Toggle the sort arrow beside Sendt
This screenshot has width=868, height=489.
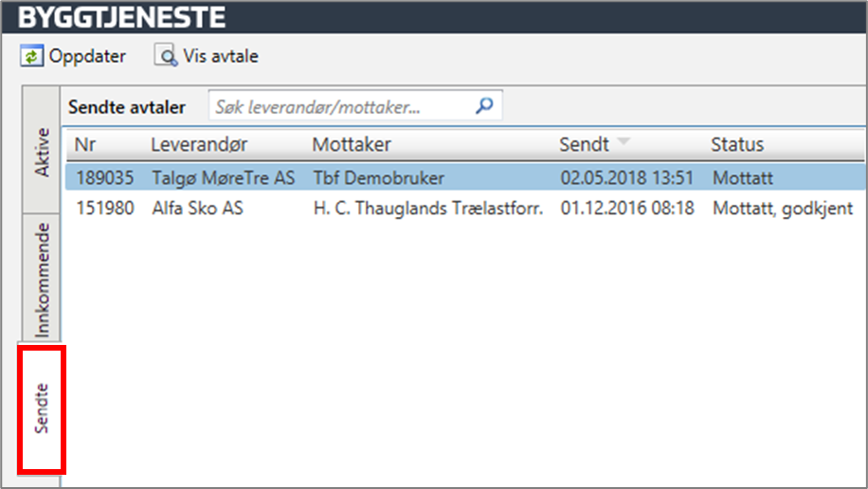click(x=624, y=143)
